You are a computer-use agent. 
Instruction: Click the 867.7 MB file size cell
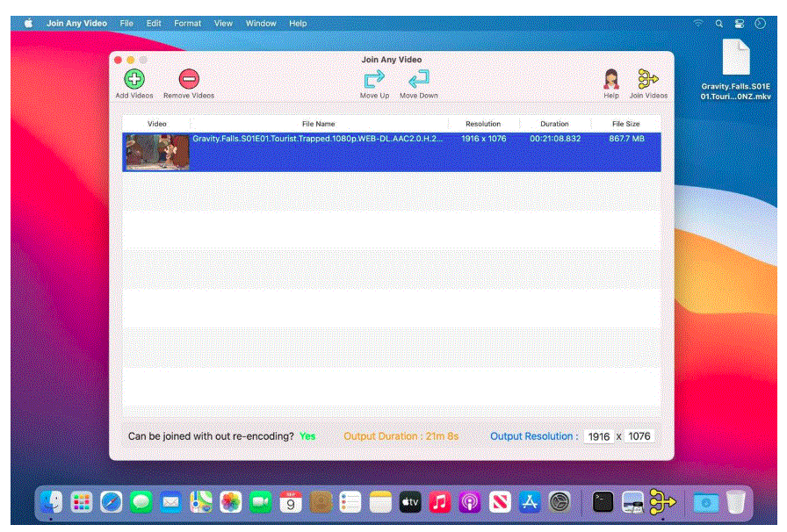click(626, 139)
